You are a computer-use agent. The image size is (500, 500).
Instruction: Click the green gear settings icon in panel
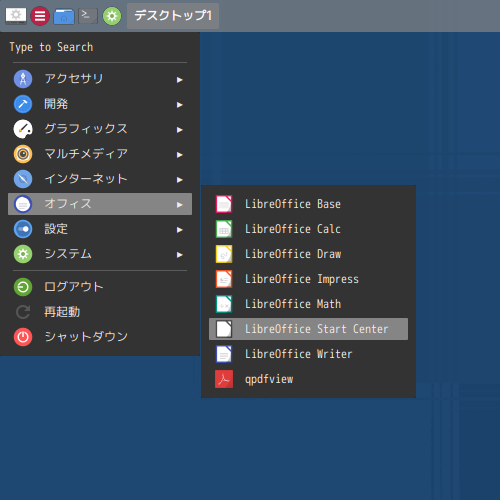tap(112, 16)
